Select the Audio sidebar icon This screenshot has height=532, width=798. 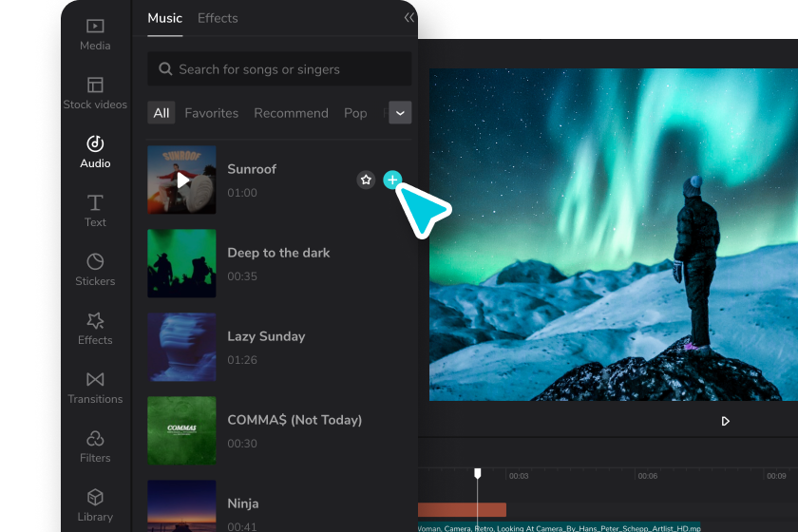coord(95,143)
